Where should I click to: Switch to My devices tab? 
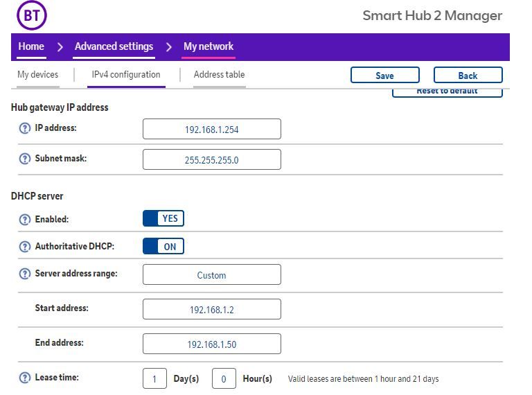pos(37,75)
